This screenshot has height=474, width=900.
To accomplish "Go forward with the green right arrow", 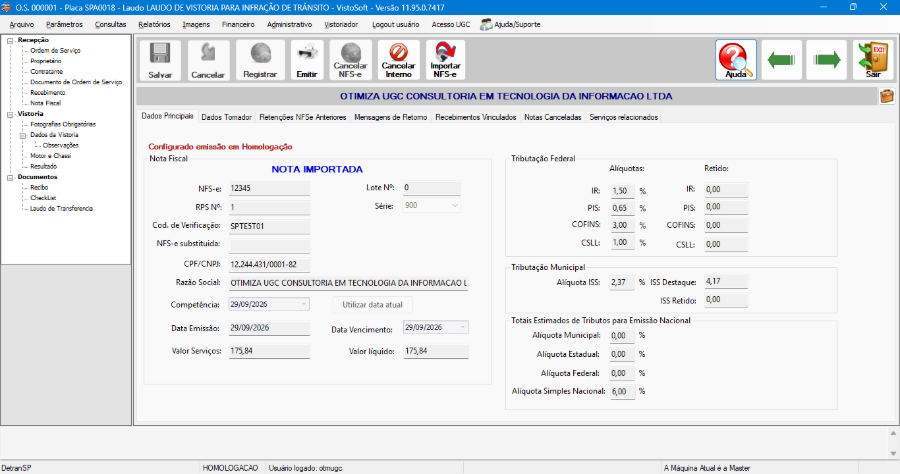I will (827, 60).
